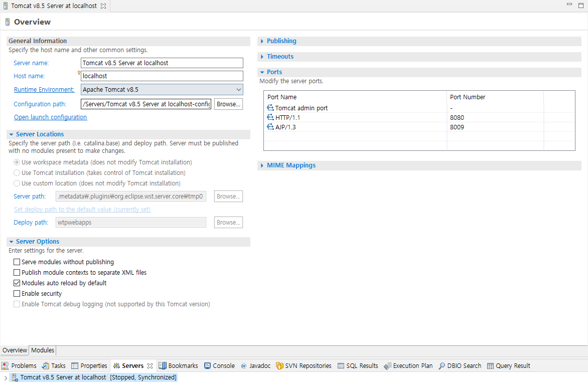Click the Host name input field
Viewport: 588px width, 389px height.
tap(162, 76)
